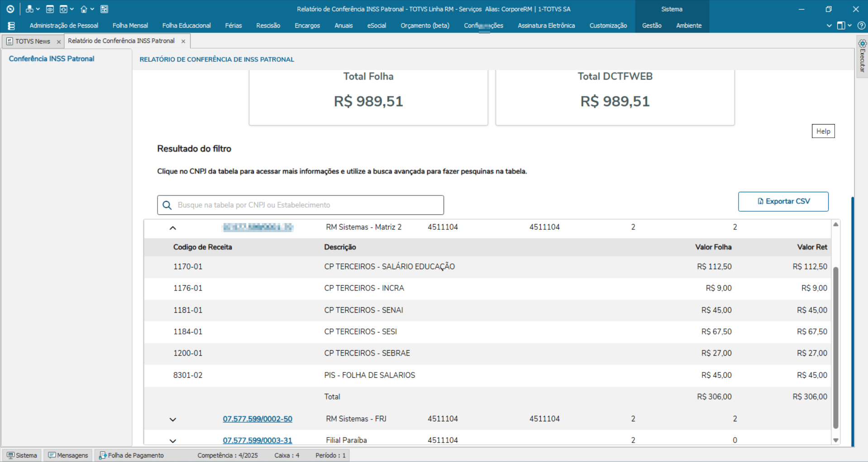Open the Folha Educacional menu
Viewport: 868px width, 462px height.
pyautogui.click(x=186, y=25)
